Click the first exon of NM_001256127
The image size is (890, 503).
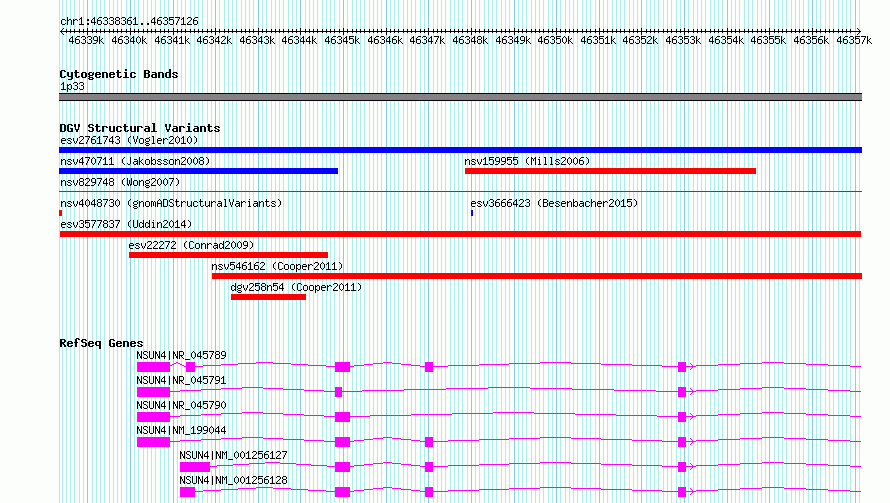click(x=195, y=467)
